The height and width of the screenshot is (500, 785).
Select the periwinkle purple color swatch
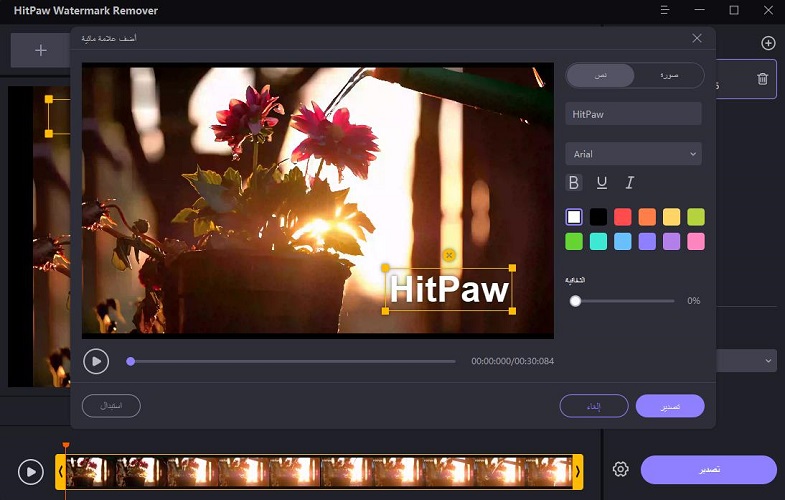pyautogui.click(x=647, y=241)
